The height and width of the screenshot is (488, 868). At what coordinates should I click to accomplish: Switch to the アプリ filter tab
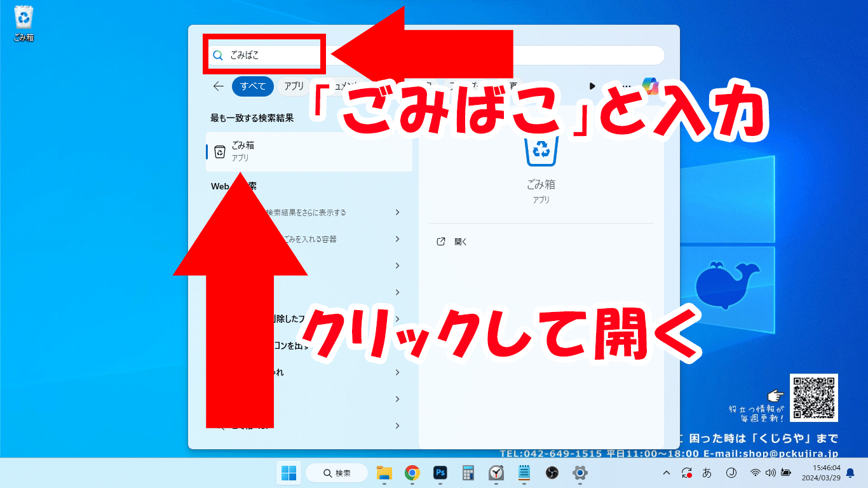tap(294, 86)
